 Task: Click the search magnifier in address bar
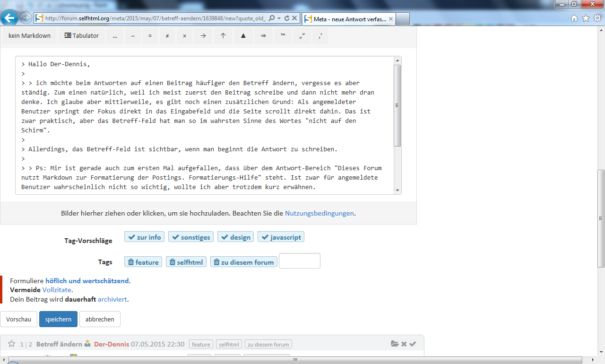click(271, 18)
